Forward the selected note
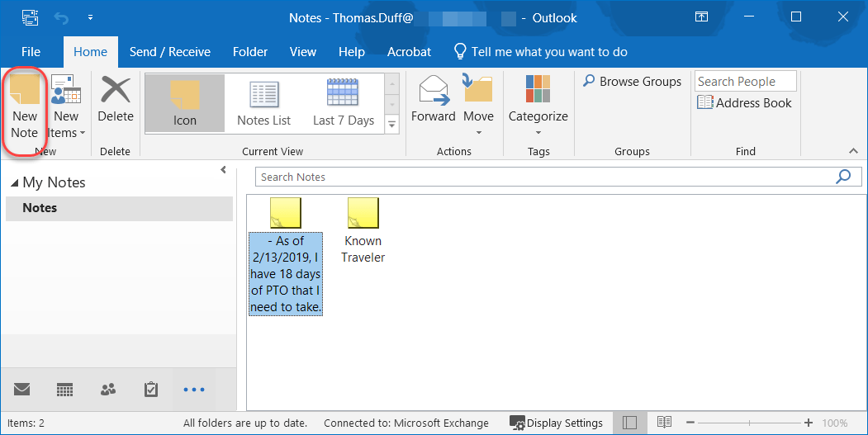 tap(434, 100)
